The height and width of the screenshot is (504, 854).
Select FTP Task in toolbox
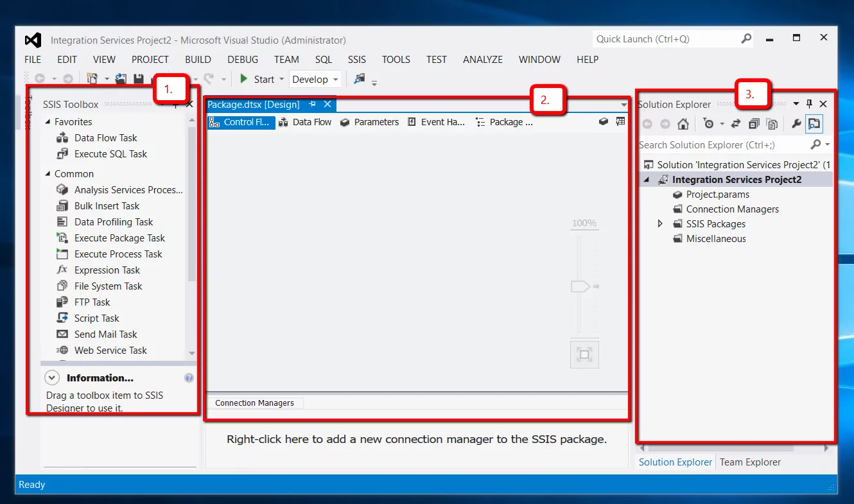(x=92, y=302)
